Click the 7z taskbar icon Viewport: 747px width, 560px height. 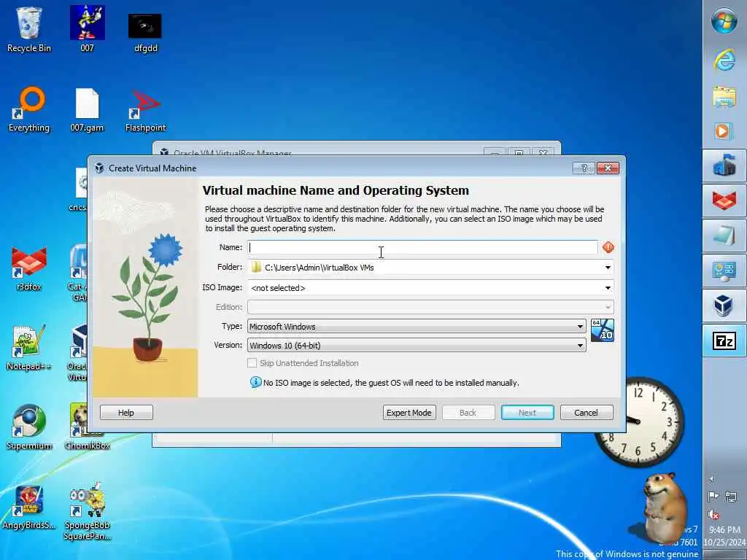(x=724, y=341)
